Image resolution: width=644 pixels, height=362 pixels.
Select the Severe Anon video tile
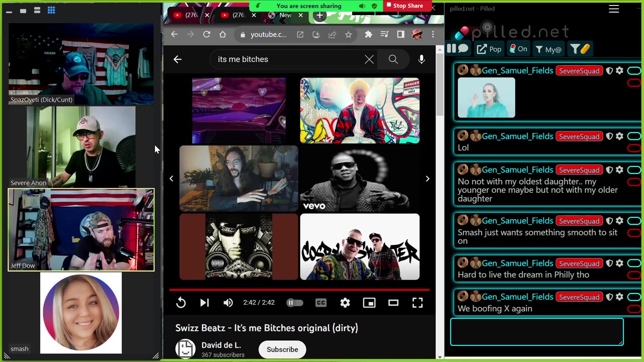tap(81, 147)
